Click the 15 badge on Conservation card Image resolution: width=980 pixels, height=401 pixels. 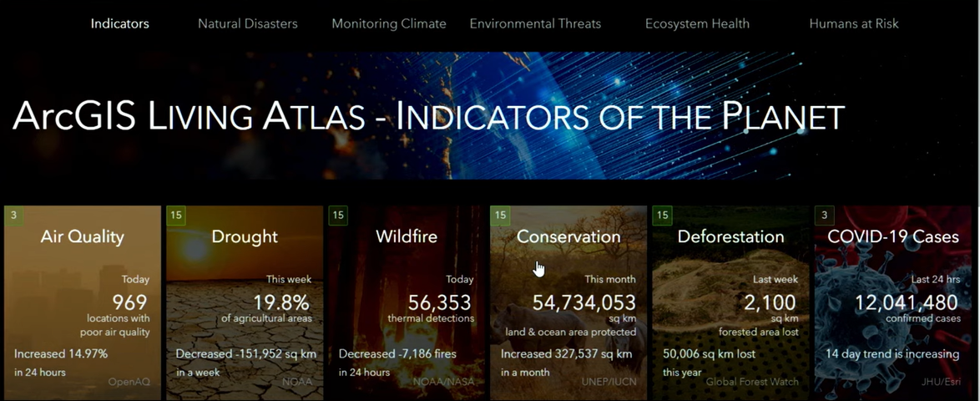point(500,216)
